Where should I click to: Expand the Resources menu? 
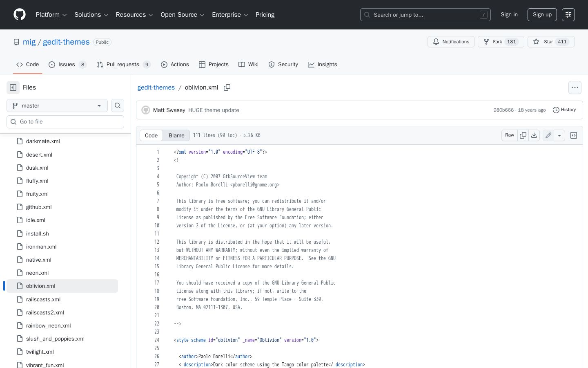pyautogui.click(x=134, y=15)
